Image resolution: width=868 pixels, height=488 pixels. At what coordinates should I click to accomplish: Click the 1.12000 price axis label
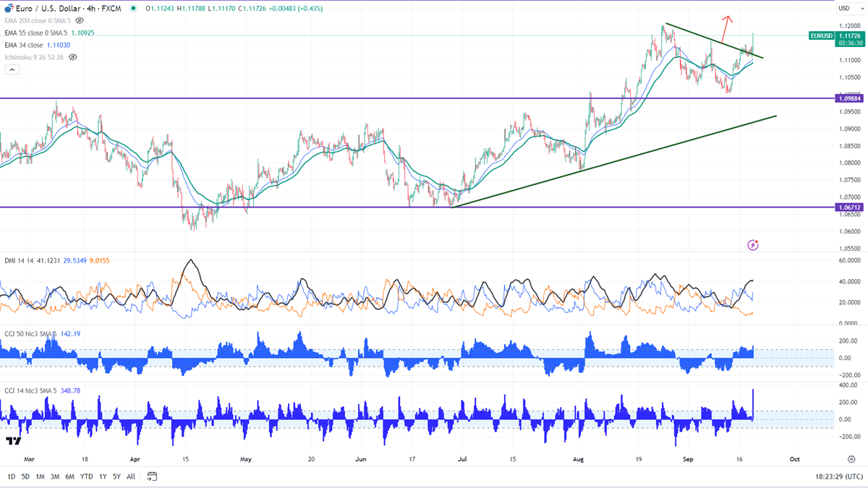click(849, 25)
